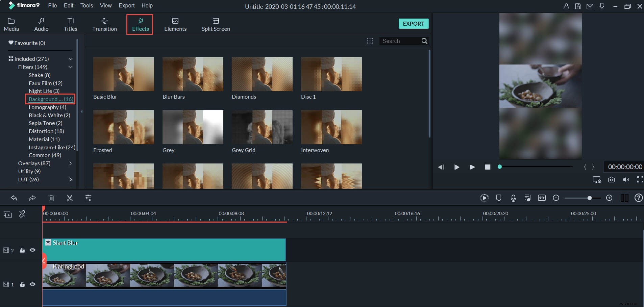Toggle visibility of track 2 eye icon

(32, 250)
